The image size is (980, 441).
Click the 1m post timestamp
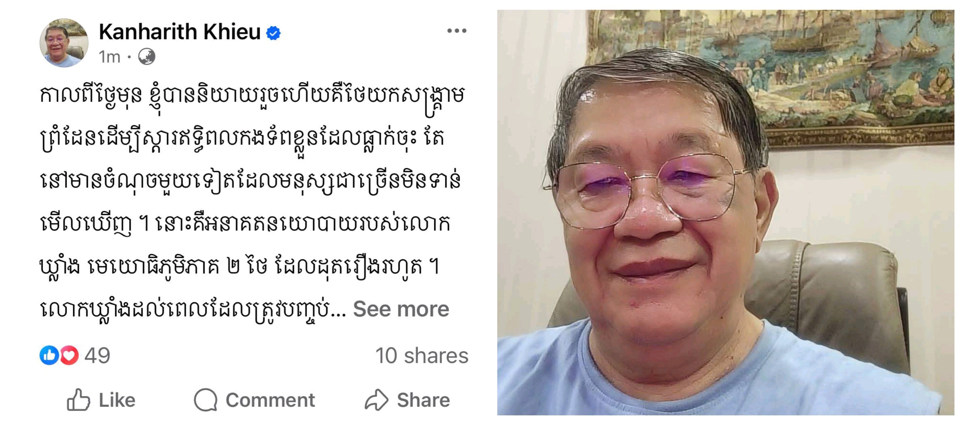tap(110, 57)
